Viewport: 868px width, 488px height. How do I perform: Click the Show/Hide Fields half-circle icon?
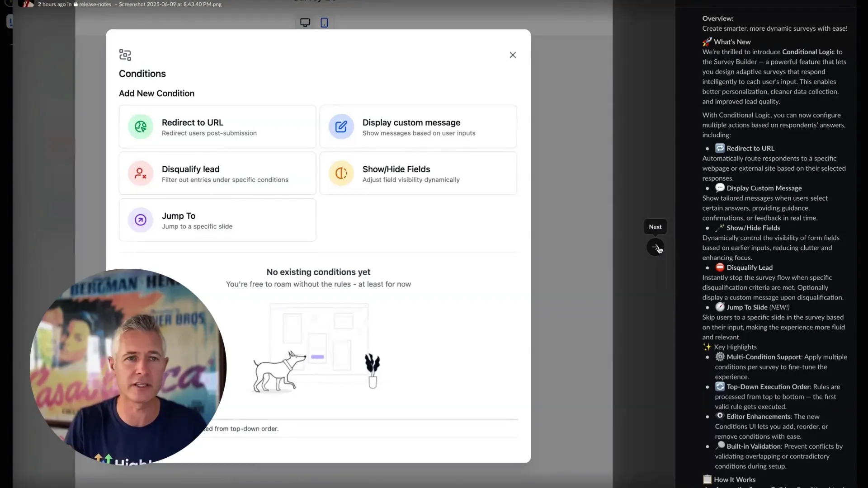[341, 173]
